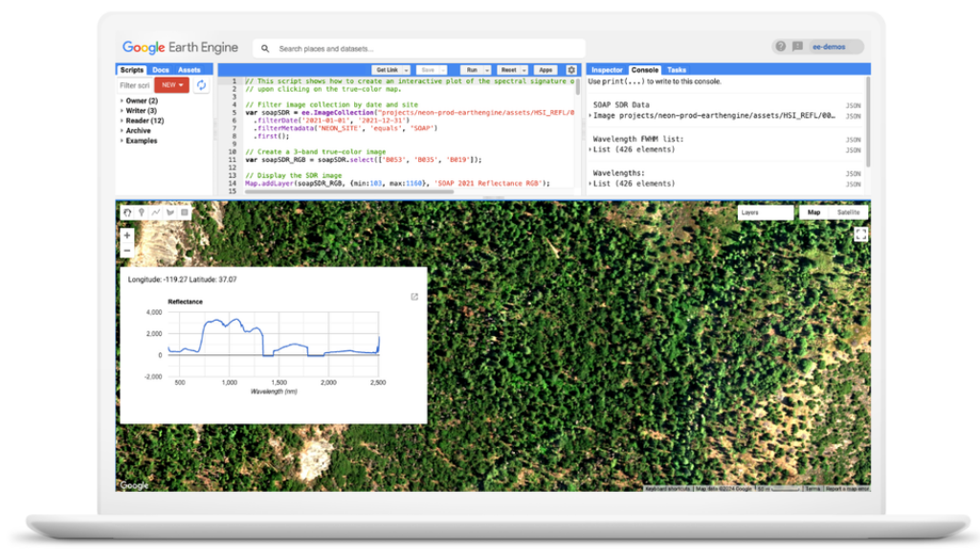
Task: Toggle fullscreen map view
Action: click(860, 234)
